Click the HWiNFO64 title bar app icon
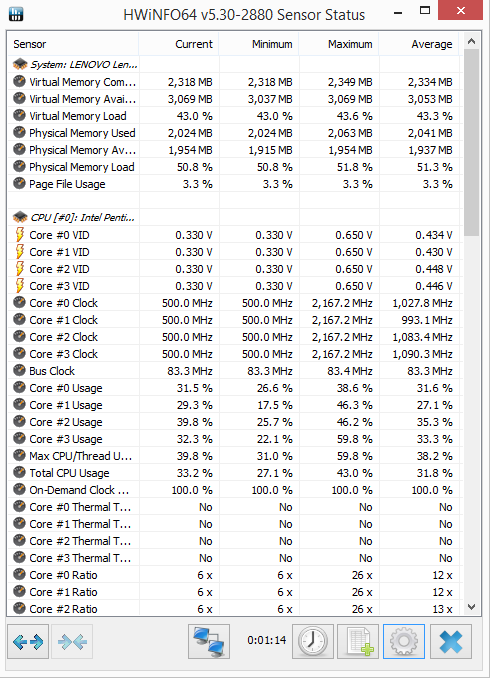Viewport: 490px width, 678px height. 16,14
